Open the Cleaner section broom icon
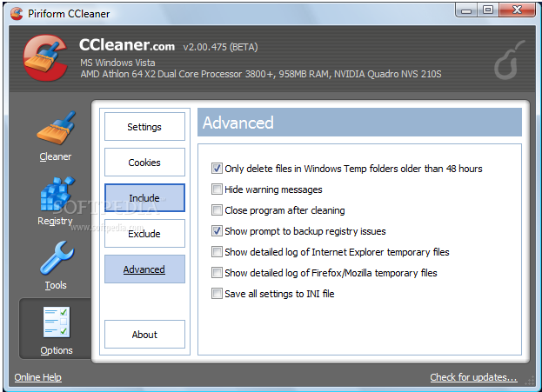This screenshot has width=542, height=392. pyautogui.click(x=56, y=128)
